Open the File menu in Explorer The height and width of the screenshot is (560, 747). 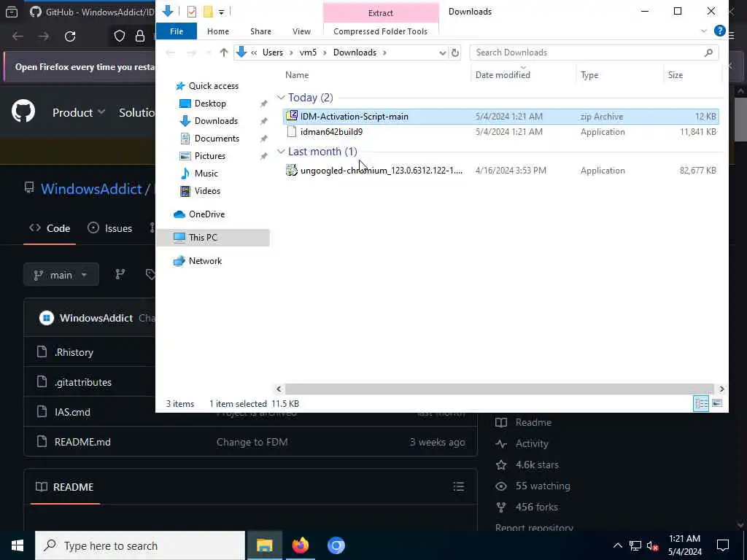click(177, 31)
